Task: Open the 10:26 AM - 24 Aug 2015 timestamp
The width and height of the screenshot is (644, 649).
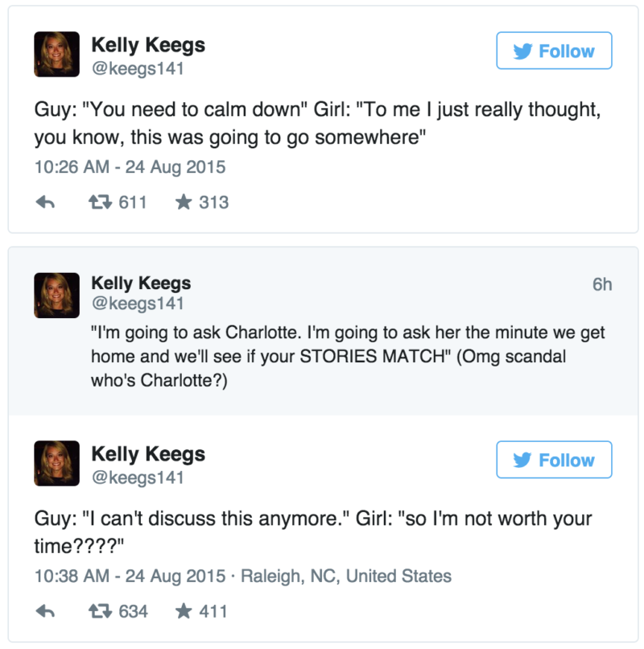Action: tap(130, 167)
